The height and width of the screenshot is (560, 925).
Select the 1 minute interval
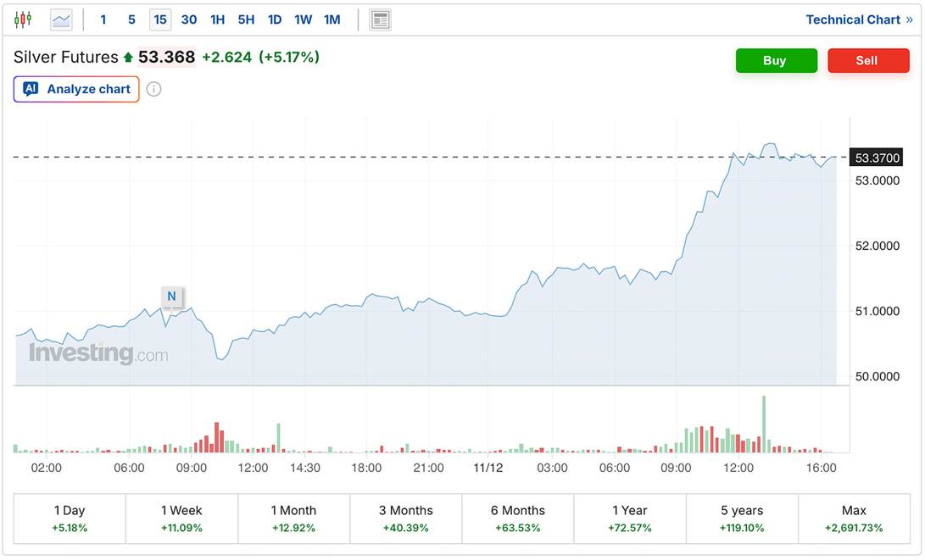[x=103, y=19]
